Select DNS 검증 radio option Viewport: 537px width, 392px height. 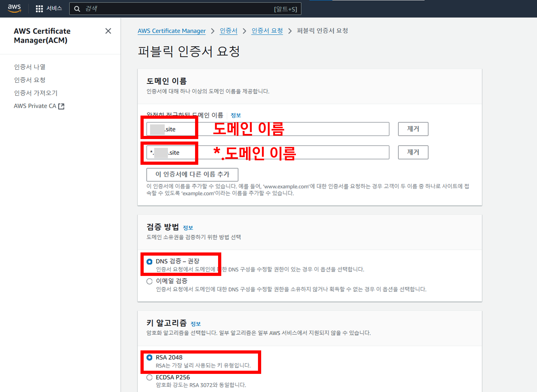[x=149, y=261]
